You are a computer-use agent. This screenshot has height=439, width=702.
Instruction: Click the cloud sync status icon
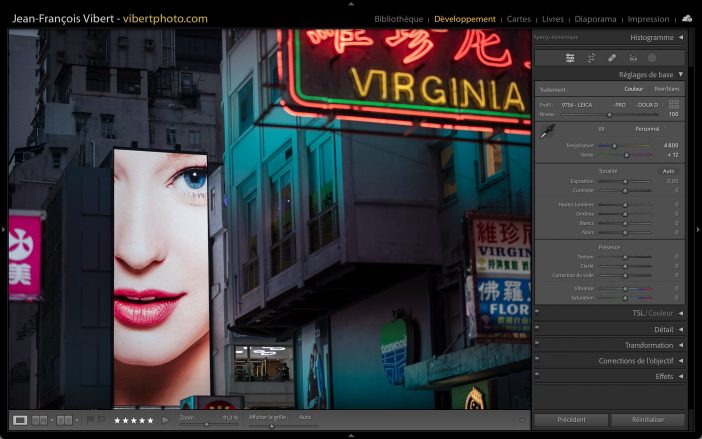pyautogui.click(x=687, y=18)
